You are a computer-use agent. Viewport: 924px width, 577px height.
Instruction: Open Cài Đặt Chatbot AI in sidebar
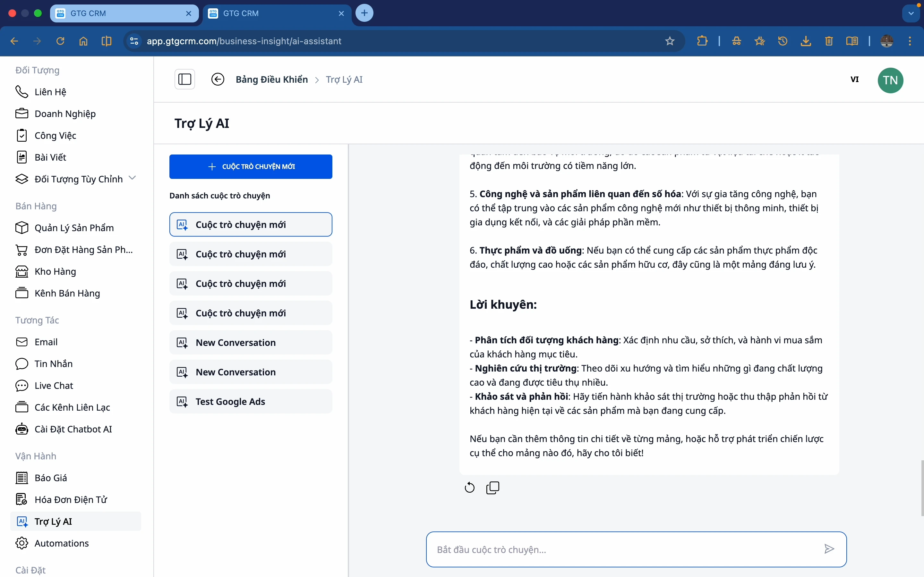coord(73,429)
